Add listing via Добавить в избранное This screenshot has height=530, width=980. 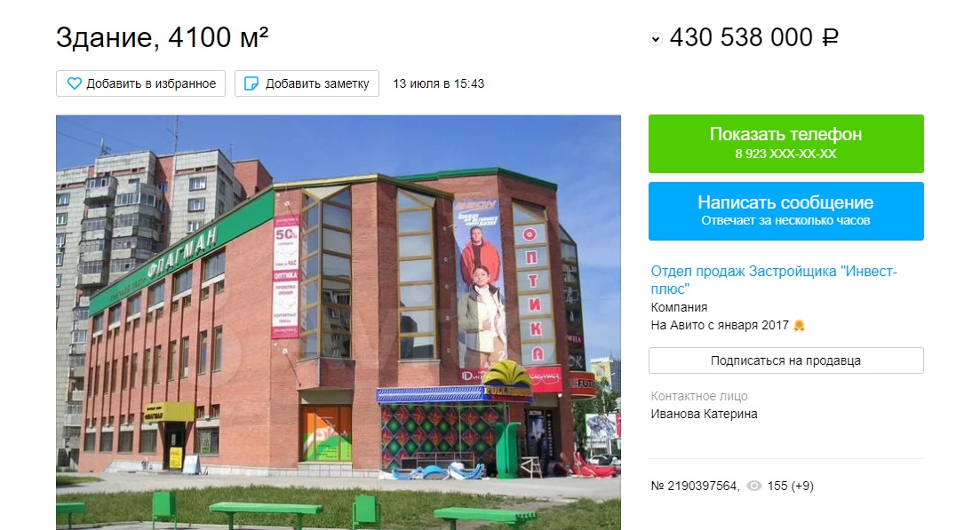coord(140,83)
